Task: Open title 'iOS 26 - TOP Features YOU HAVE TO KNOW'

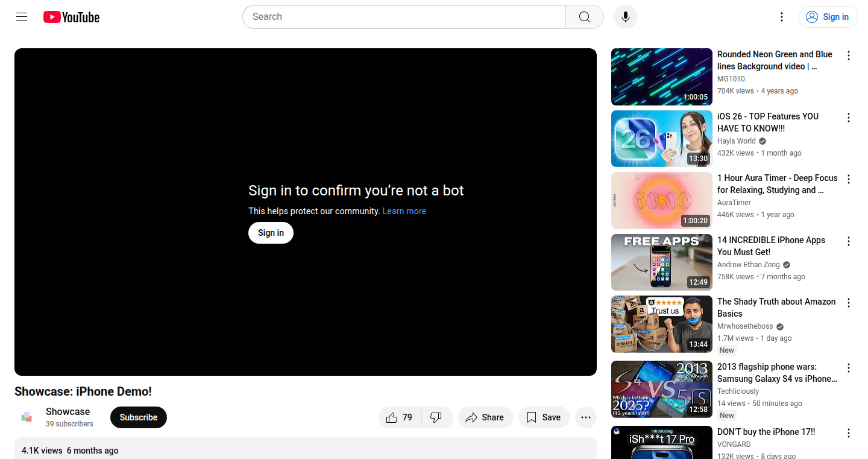Action: [768, 122]
